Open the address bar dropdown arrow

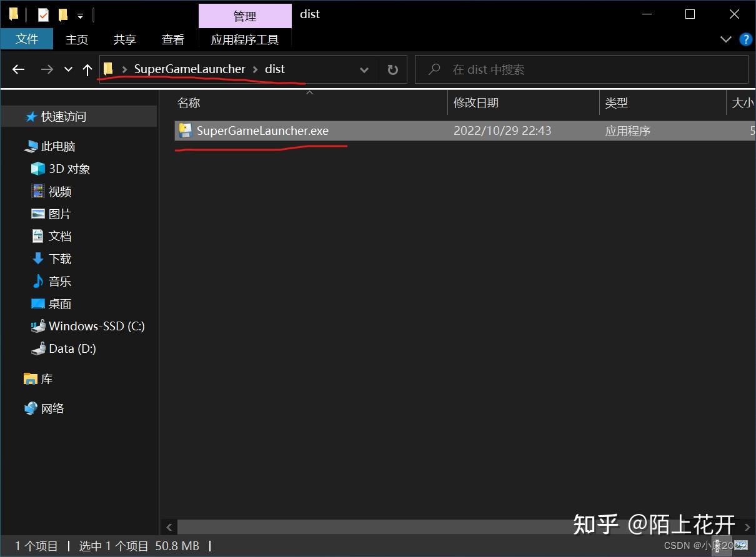point(364,69)
